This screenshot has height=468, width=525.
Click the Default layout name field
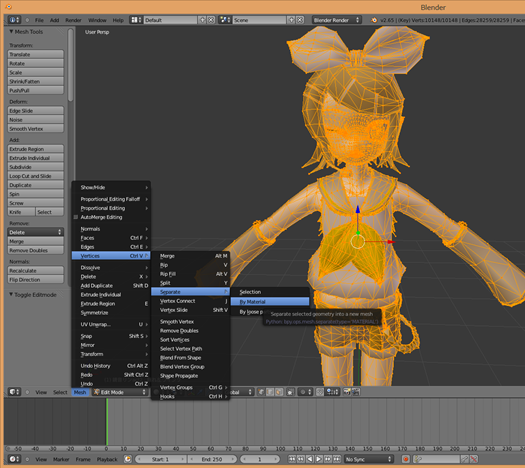click(170, 20)
